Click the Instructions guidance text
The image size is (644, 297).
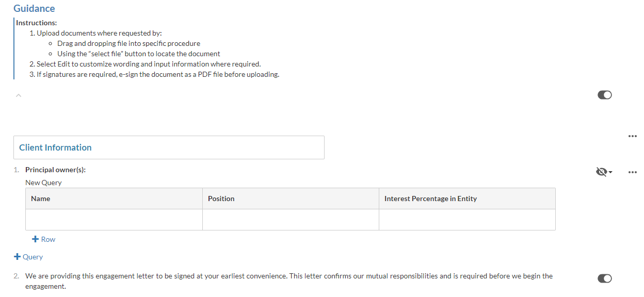[36, 23]
